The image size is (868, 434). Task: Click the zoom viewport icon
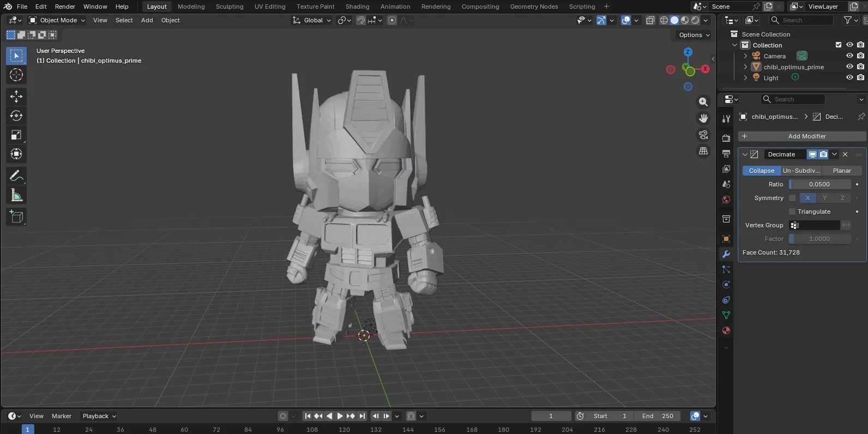click(703, 102)
